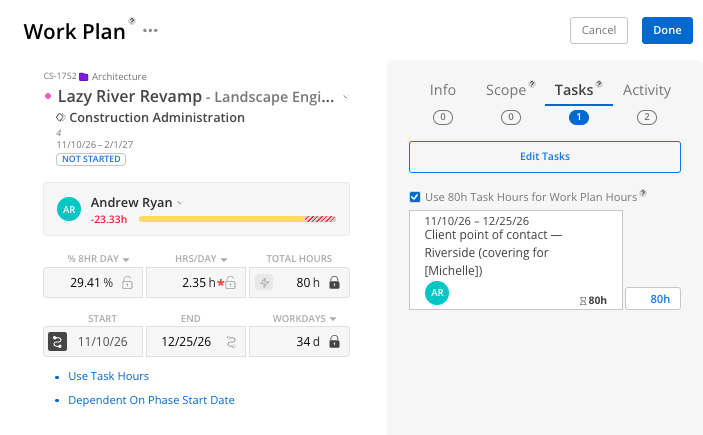The image size is (703, 435).
Task: Click the -23.33h overbooked value
Action: pos(109,219)
